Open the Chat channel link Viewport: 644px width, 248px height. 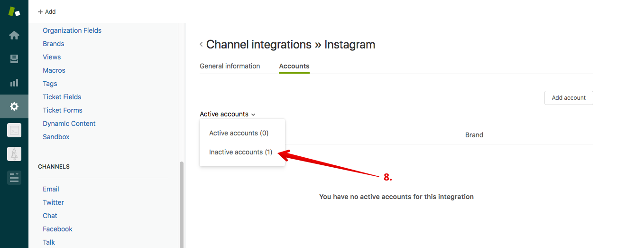pos(50,216)
